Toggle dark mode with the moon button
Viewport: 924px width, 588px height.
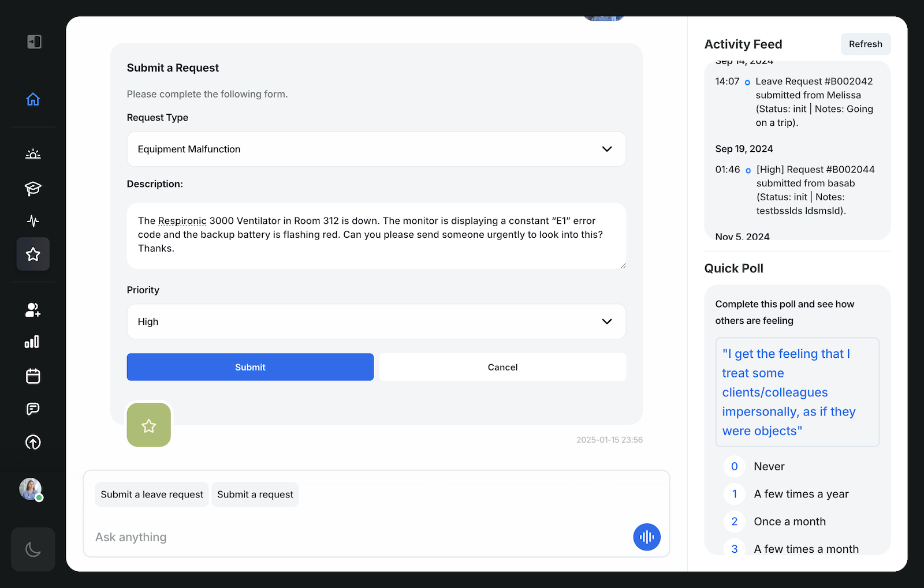pos(33,549)
